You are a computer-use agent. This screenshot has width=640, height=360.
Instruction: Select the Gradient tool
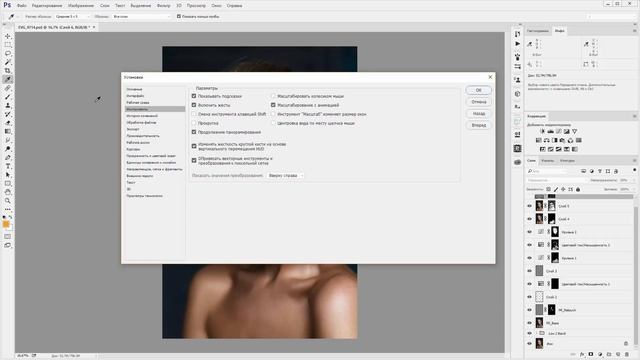pyautogui.click(x=8, y=131)
